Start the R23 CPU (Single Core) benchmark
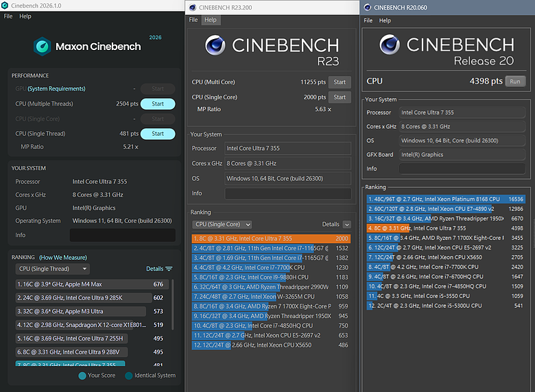Image resolution: width=535 pixels, height=392 pixels. point(340,97)
